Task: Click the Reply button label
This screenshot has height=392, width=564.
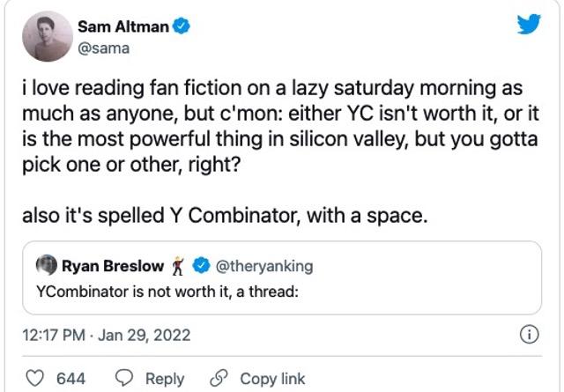Action: pos(165,379)
